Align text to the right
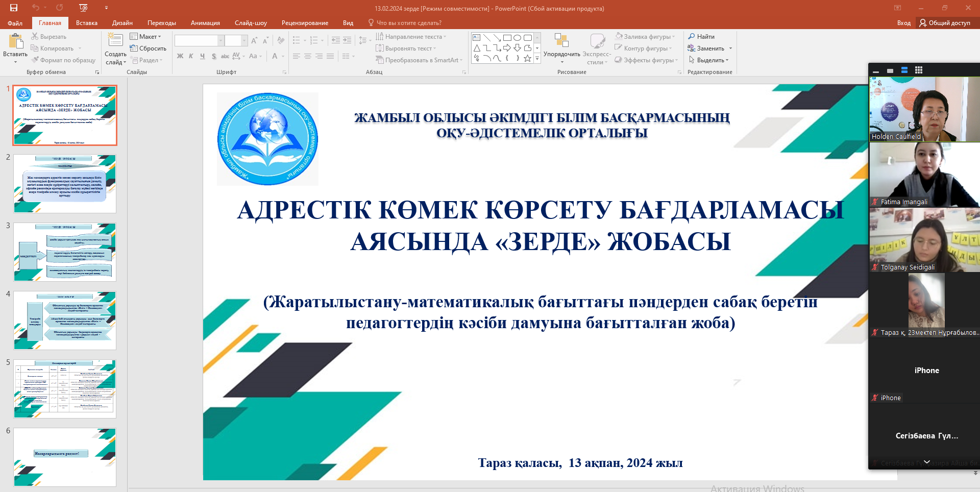This screenshot has height=492, width=980. tap(319, 56)
